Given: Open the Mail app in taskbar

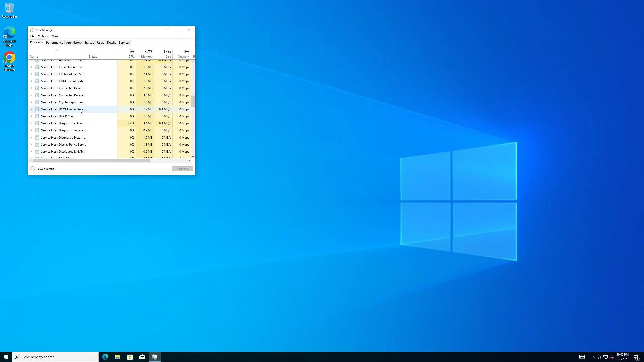Looking at the screenshot, I should tap(142, 357).
